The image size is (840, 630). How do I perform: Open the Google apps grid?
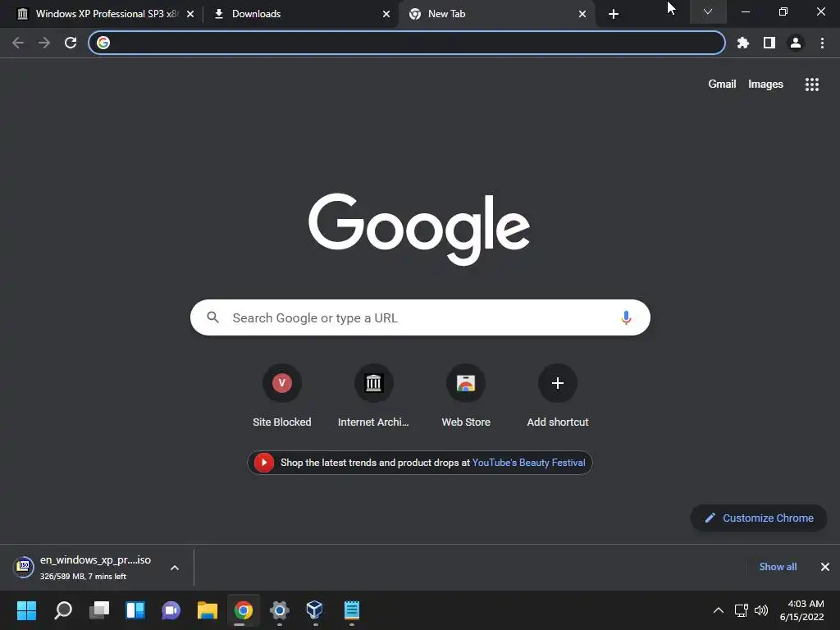tap(811, 84)
